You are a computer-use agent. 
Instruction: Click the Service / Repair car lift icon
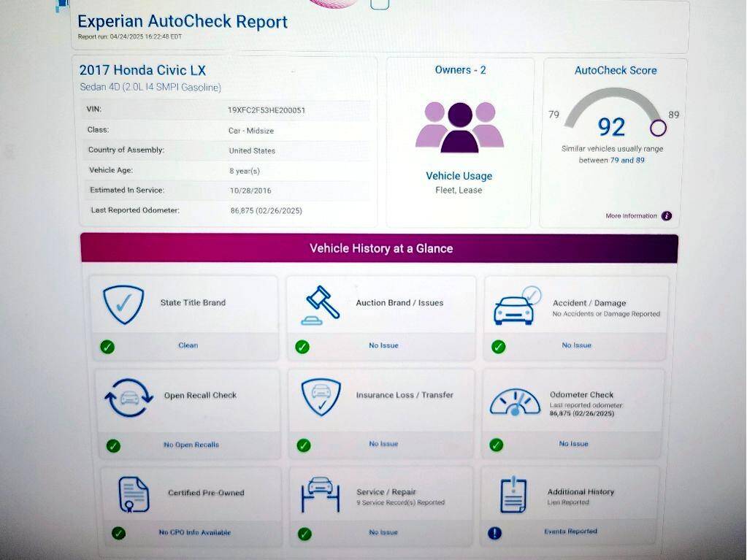tap(321, 494)
